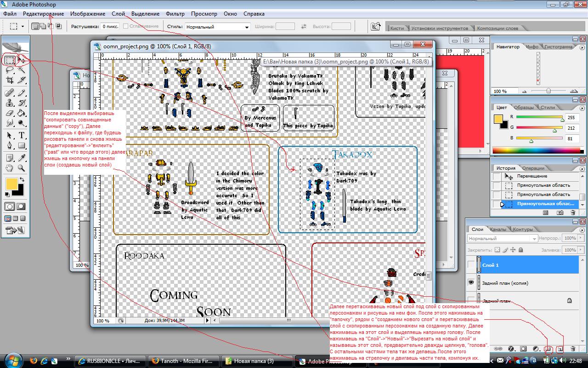Image resolution: width=588 pixels, height=368 pixels.
Task: Select the Zoom tool
Action: (22, 168)
